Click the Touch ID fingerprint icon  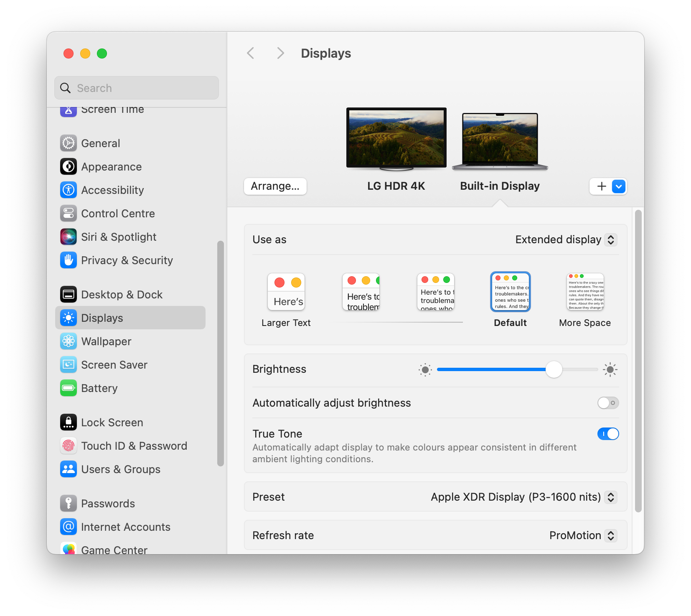tap(69, 446)
